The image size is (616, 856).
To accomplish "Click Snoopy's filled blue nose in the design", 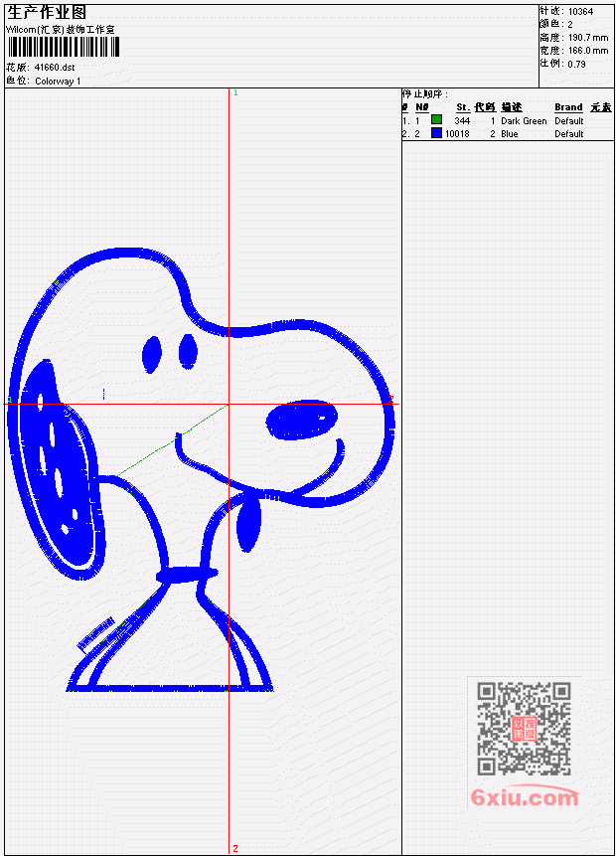I will point(302,420).
